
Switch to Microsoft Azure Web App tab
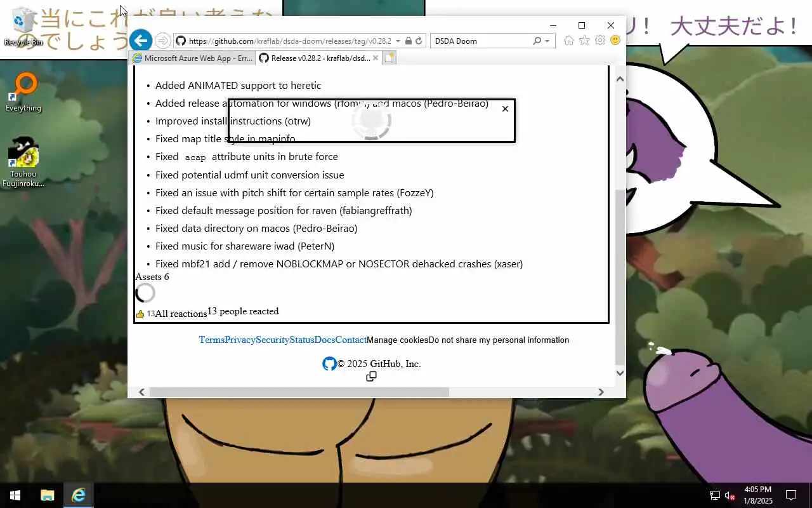coord(193,58)
